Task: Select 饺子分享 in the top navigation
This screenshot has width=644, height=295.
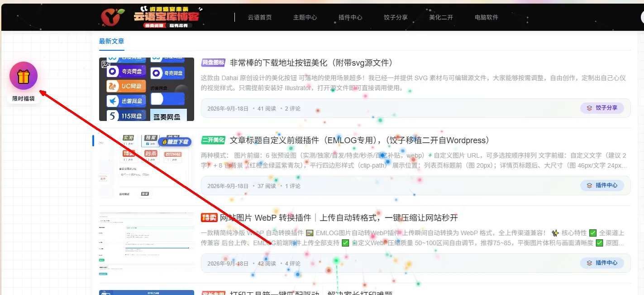Action: pos(396,17)
